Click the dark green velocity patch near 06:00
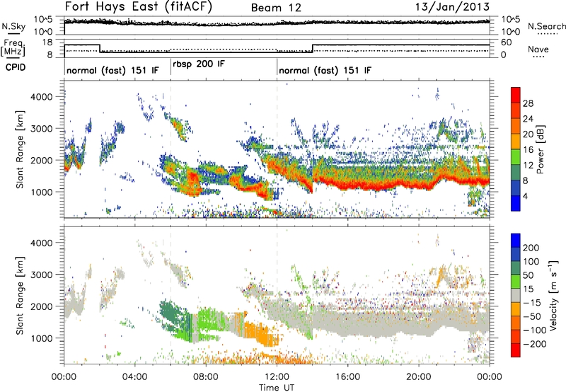 coord(171,316)
